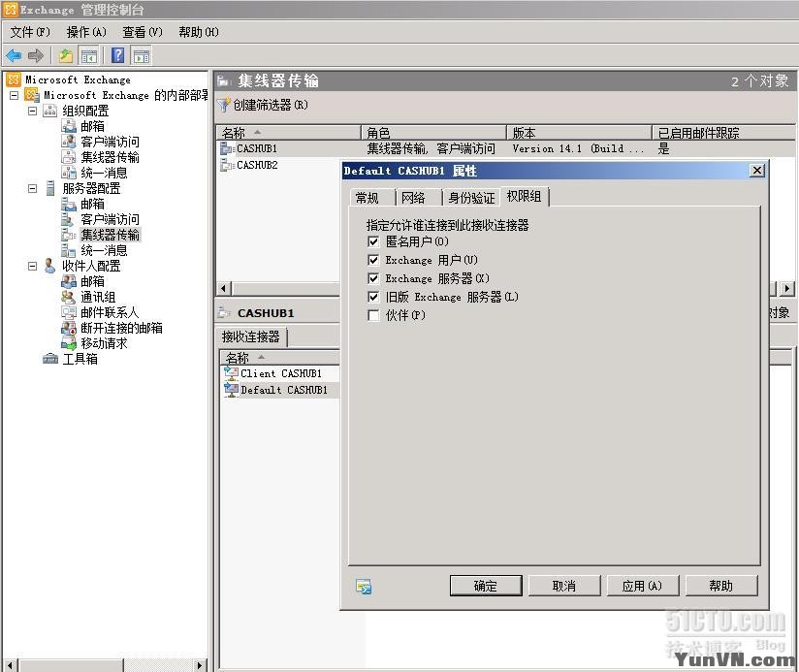Collapse the Microsoft Exchange 的内部部署 node

coord(15,95)
